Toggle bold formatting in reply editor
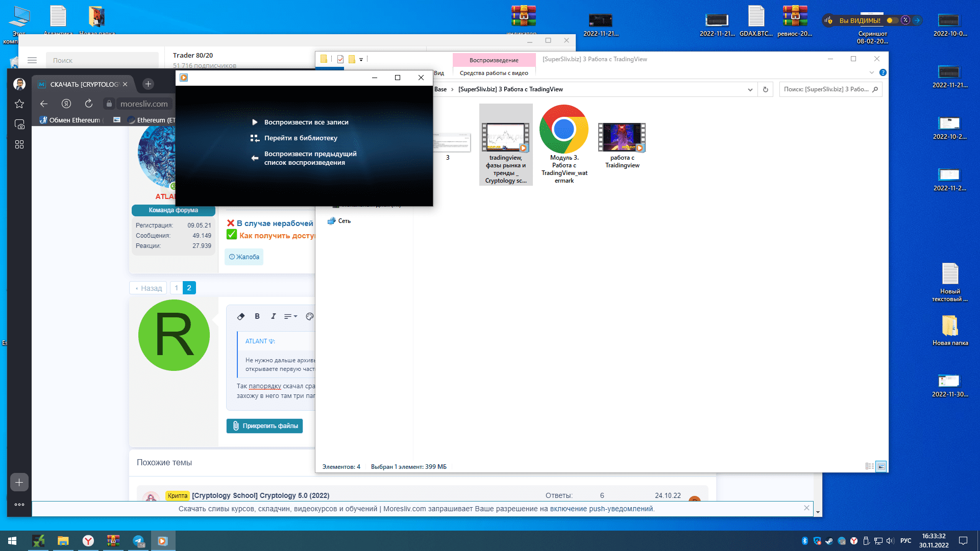The height and width of the screenshot is (551, 980). (x=257, y=316)
